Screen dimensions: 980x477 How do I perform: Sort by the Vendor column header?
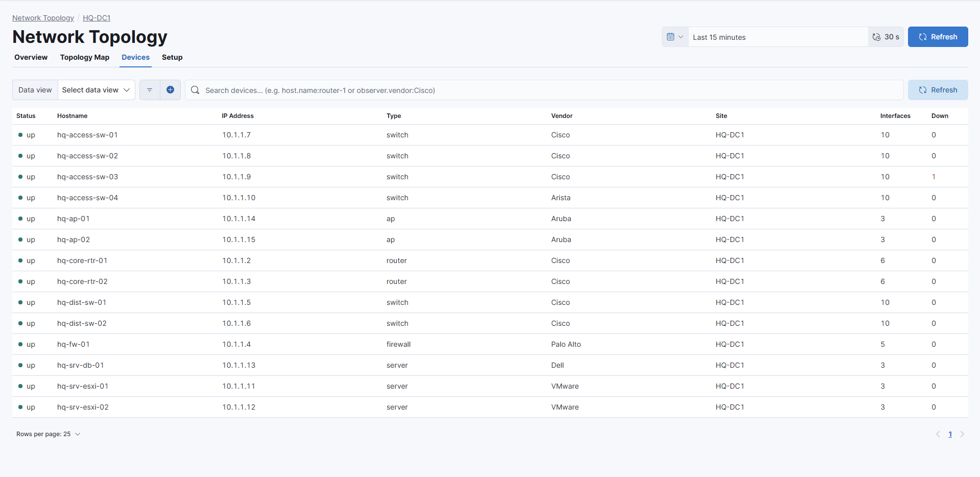[x=562, y=116]
